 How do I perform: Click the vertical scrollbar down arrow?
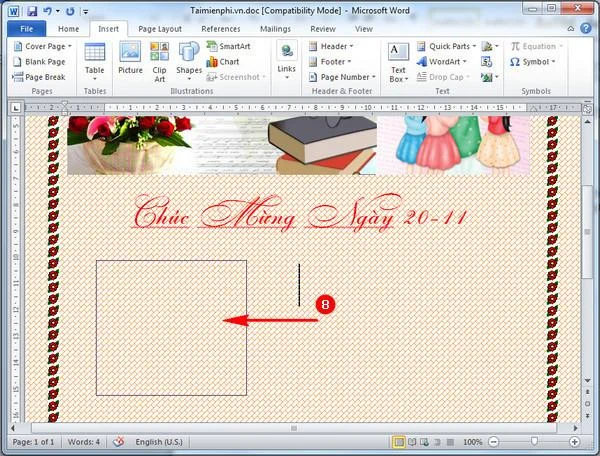coord(587,380)
